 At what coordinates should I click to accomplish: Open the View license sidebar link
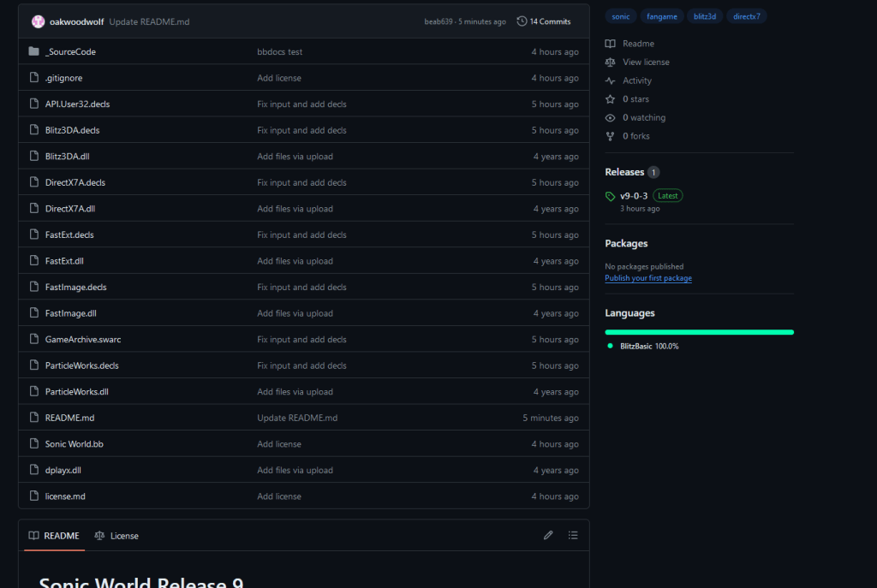click(646, 62)
